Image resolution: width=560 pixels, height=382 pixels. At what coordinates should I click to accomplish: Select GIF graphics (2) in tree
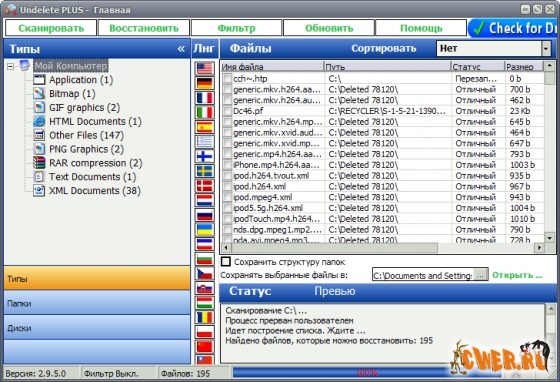[x=84, y=107]
